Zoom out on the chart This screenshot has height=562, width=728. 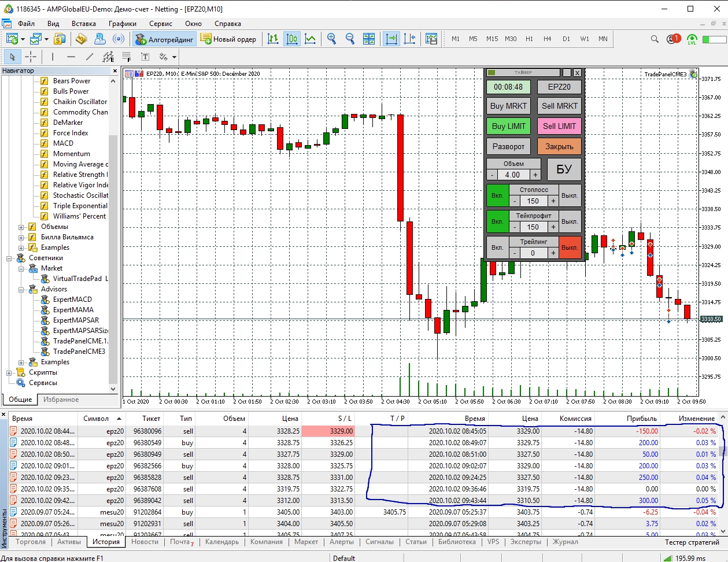(x=350, y=39)
